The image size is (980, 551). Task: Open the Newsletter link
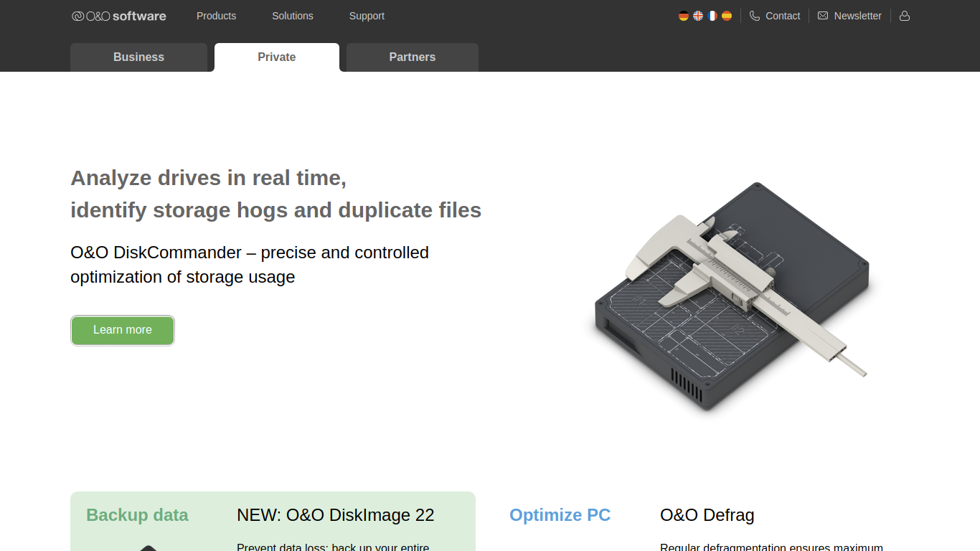857,16
